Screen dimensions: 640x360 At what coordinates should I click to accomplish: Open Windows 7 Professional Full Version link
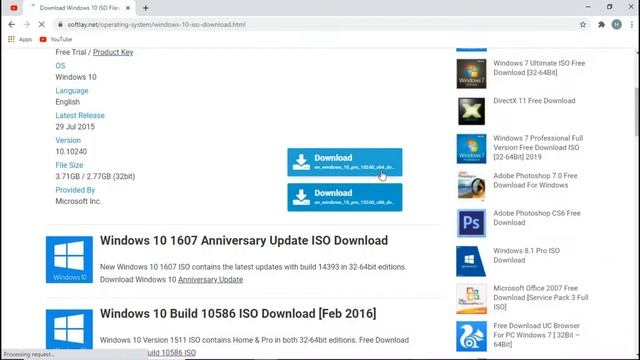(x=538, y=147)
